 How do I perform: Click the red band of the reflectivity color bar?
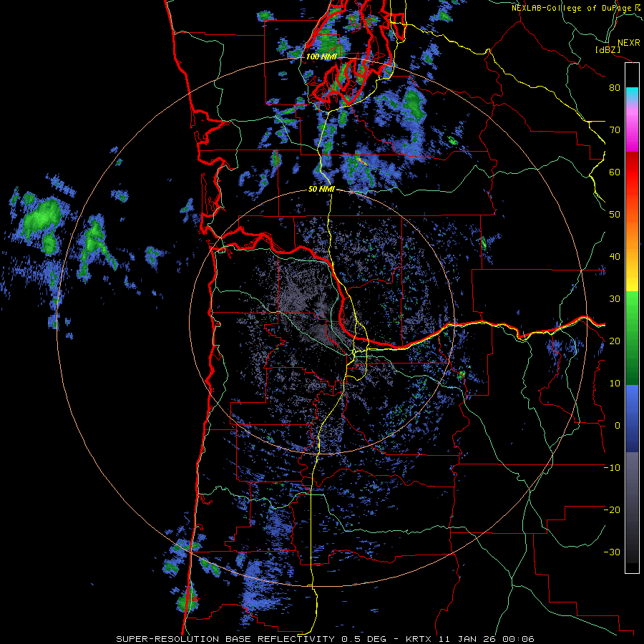pos(632,172)
